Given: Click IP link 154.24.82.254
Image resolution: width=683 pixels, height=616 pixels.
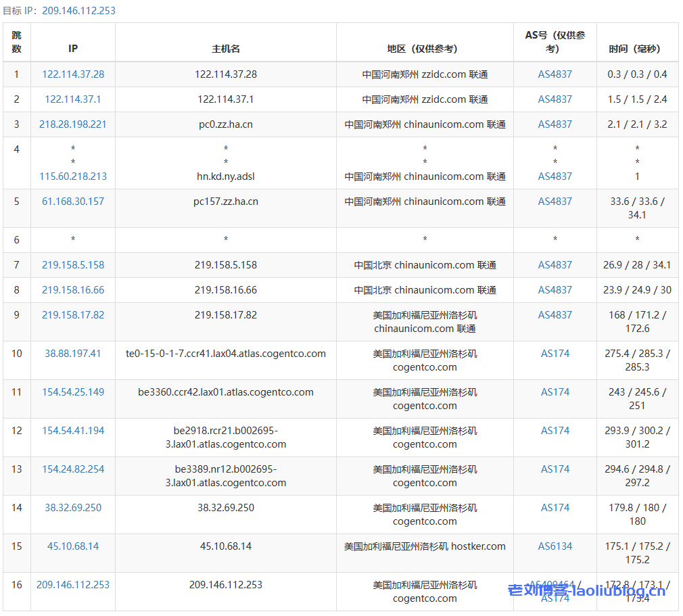Looking at the screenshot, I should 73,469.
